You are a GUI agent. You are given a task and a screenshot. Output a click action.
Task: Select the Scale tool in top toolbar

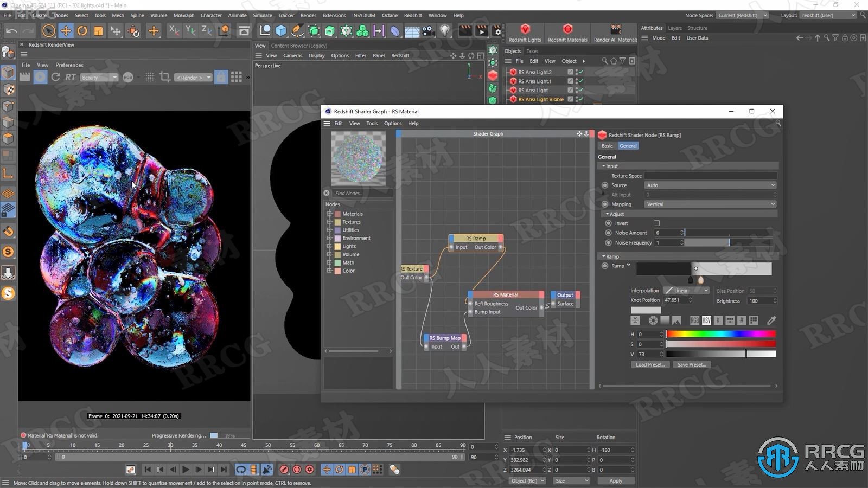coord(98,31)
